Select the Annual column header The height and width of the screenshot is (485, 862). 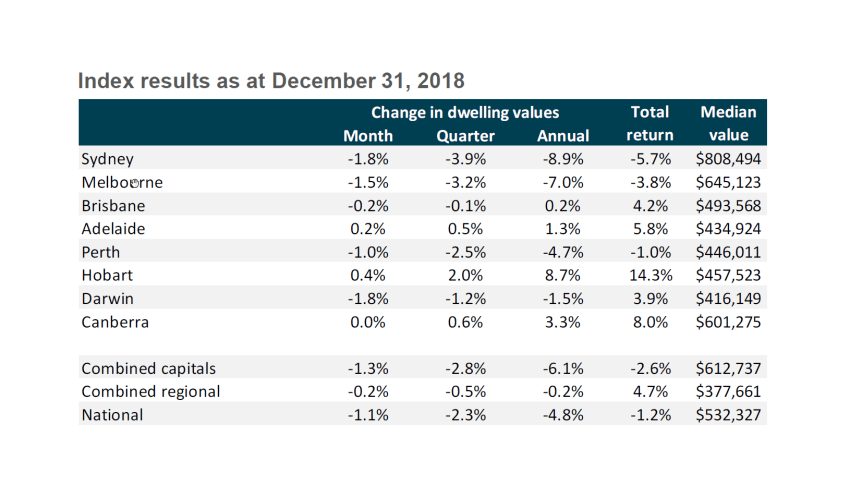[x=563, y=136]
